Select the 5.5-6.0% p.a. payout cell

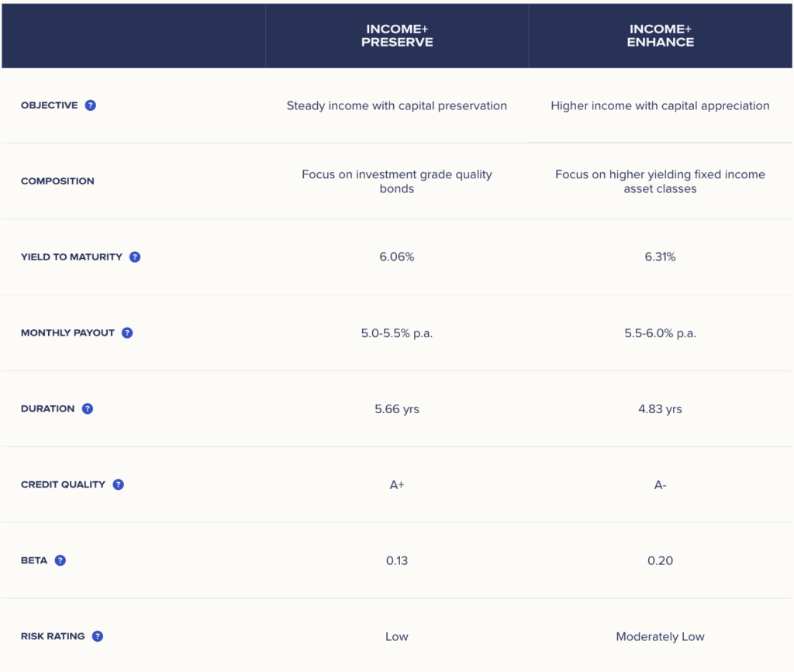click(x=661, y=333)
